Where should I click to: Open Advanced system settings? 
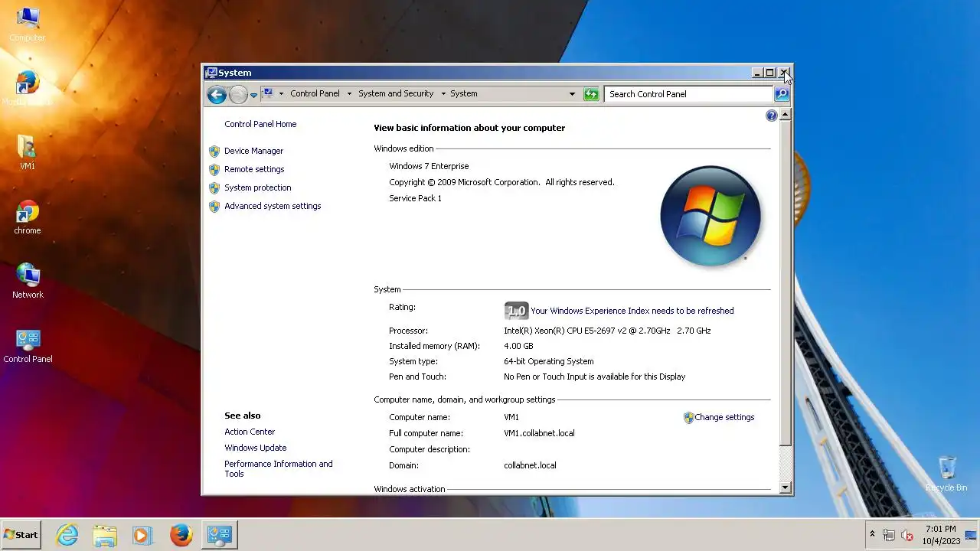273,206
